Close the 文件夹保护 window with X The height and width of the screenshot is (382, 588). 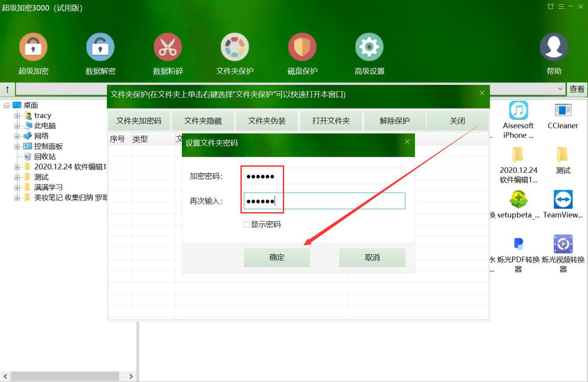pyautogui.click(x=482, y=93)
